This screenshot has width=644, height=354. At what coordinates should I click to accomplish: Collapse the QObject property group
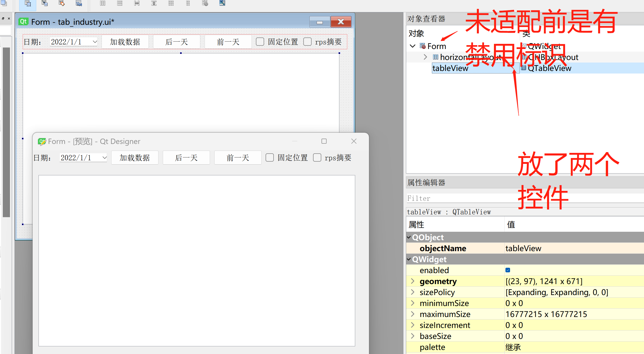(409, 237)
